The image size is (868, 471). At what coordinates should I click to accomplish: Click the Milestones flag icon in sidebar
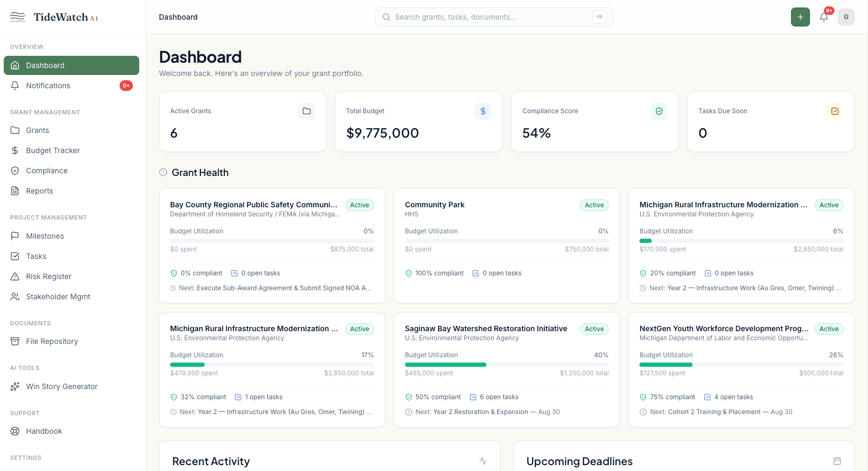[15, 236]
